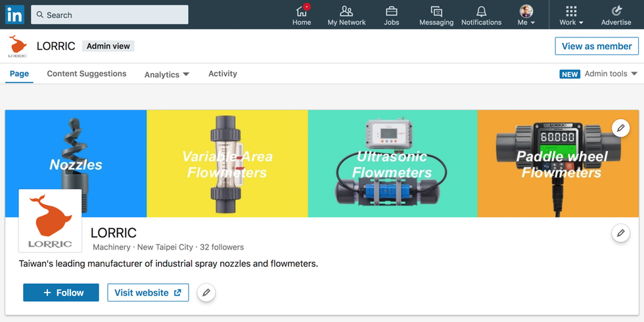Open the Home feed icon

[x=302, y=15]
